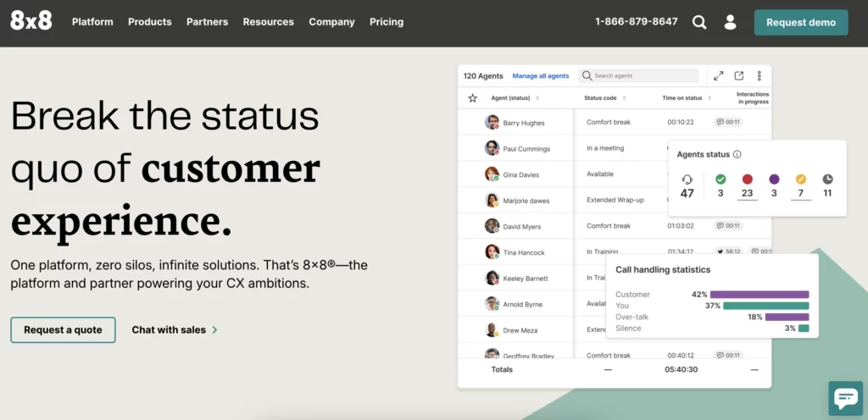The width and height of the screenshot is (868, 420).
Task: Open the user account icon
Action: [730, 22]
